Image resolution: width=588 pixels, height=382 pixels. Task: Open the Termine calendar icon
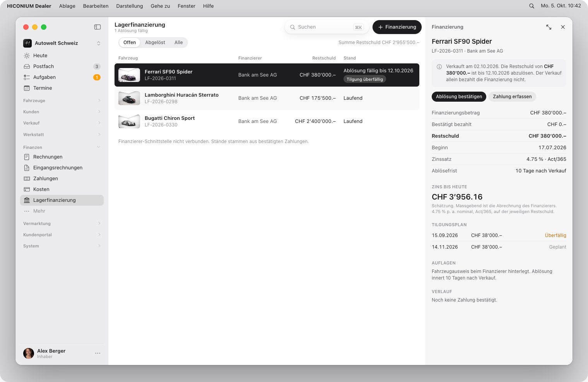tap(27, 88)
